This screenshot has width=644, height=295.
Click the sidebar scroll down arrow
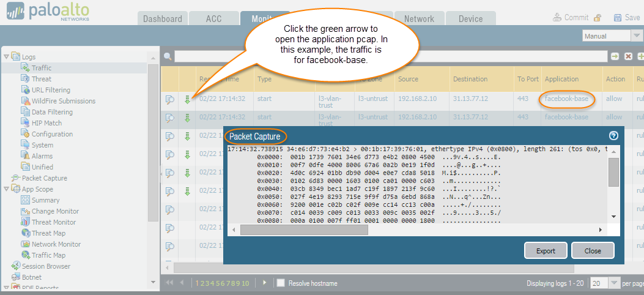[153, 282]
